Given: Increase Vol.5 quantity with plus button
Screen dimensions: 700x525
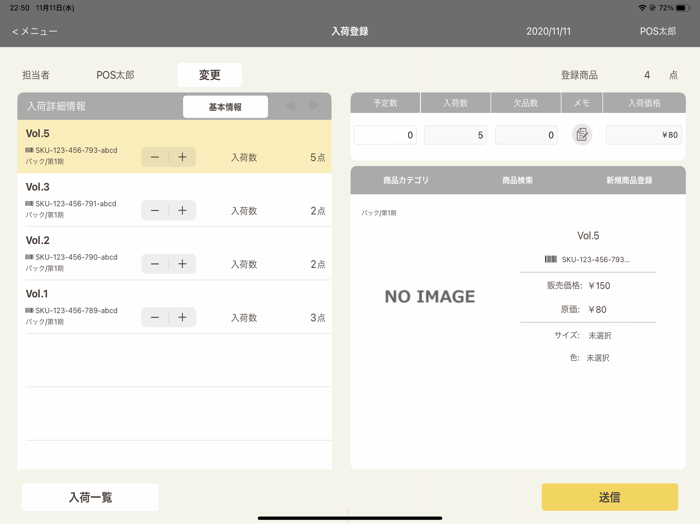Looking at the screenshot, I should tap(182, 157).
